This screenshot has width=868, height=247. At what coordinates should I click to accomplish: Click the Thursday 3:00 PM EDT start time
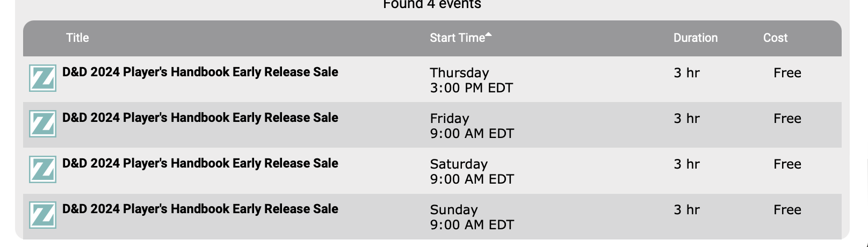tap(471, 80)
